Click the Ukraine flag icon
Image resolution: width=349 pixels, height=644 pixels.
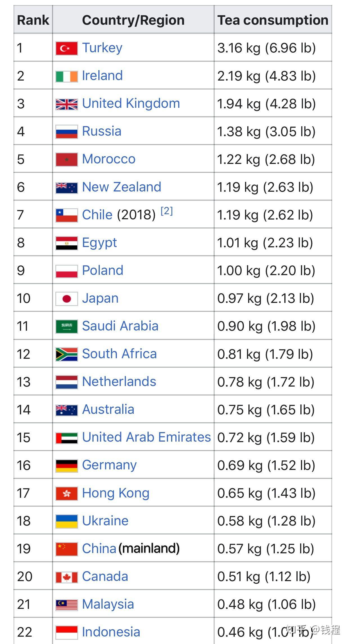67,521
